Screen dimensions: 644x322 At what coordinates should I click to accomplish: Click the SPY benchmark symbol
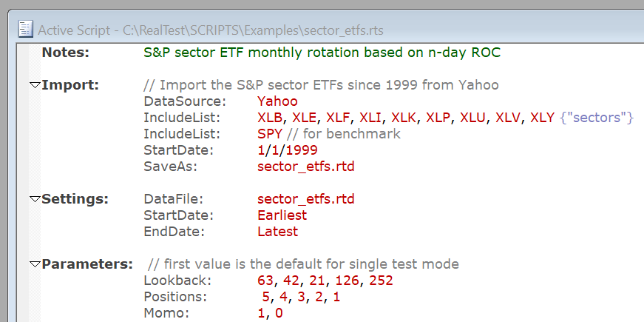[271, 134]
